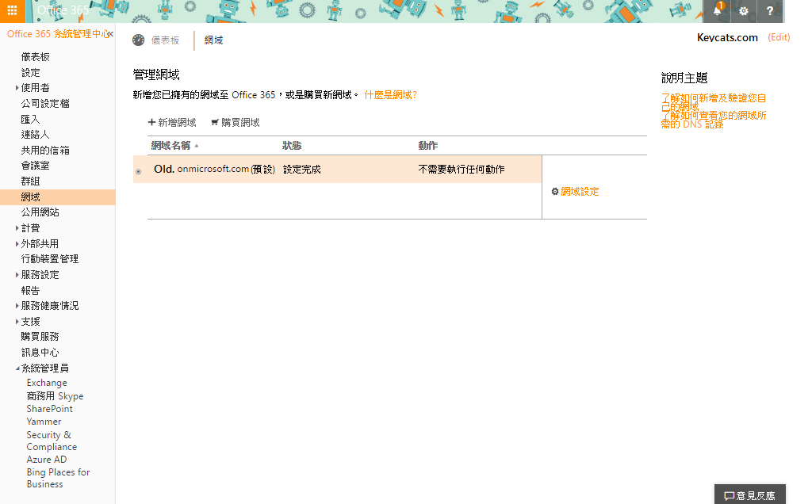Collapse the admin center navigation pane

coord(110,34)
